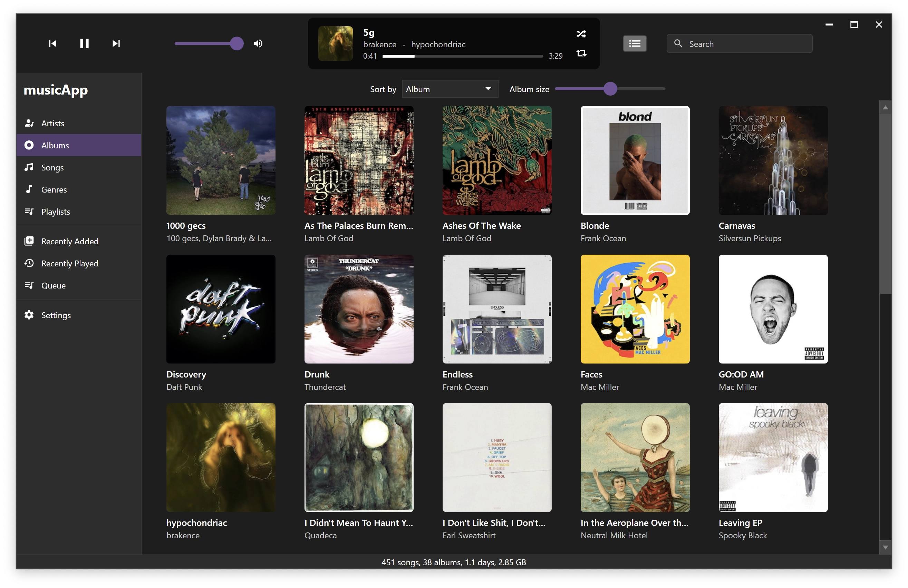Open the Earl Sweatshirt album cover

[x=497, y=458]
